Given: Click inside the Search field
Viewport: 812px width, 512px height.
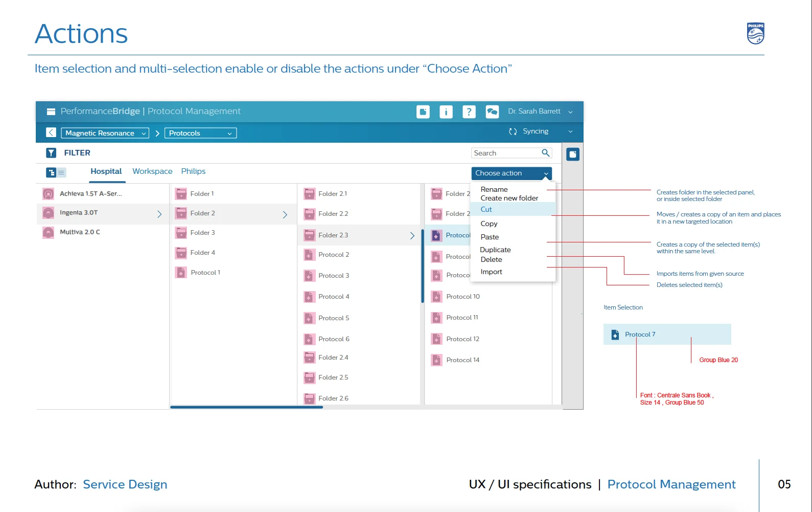Looking at the screenshot, I should [512, 153].
